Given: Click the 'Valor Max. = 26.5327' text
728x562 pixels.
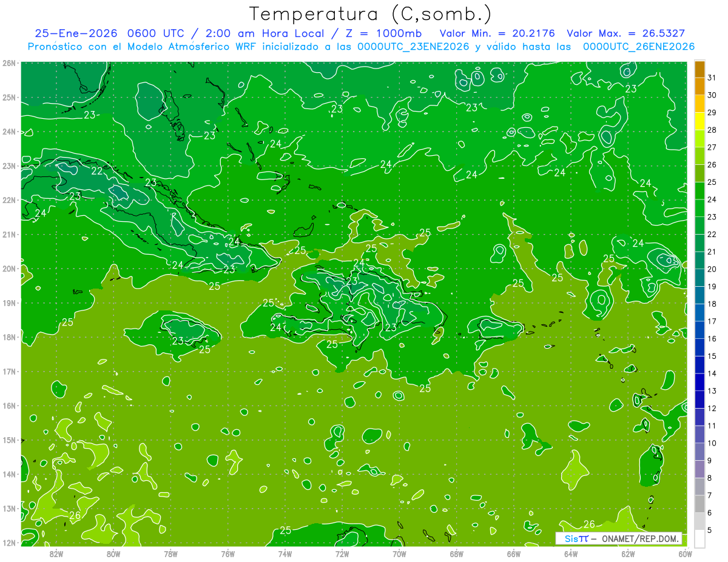Looking at the screenshot, I should pyautogui.click(x=626, y=33).
